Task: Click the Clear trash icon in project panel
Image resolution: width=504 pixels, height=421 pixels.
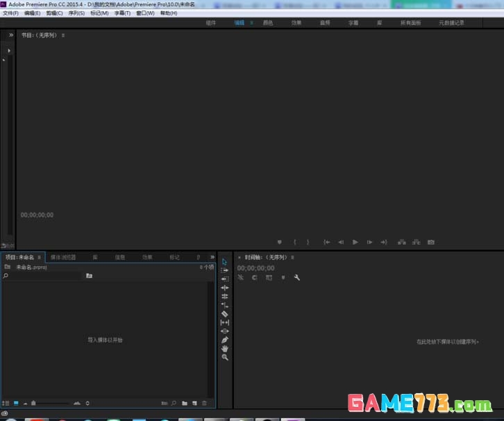Action: [204, 403]
